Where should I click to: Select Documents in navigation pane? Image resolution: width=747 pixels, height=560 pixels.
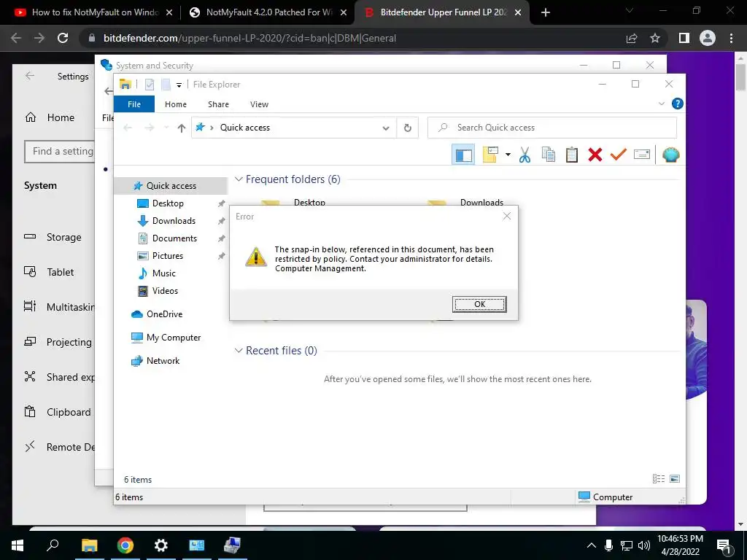(x=174, y=238)
